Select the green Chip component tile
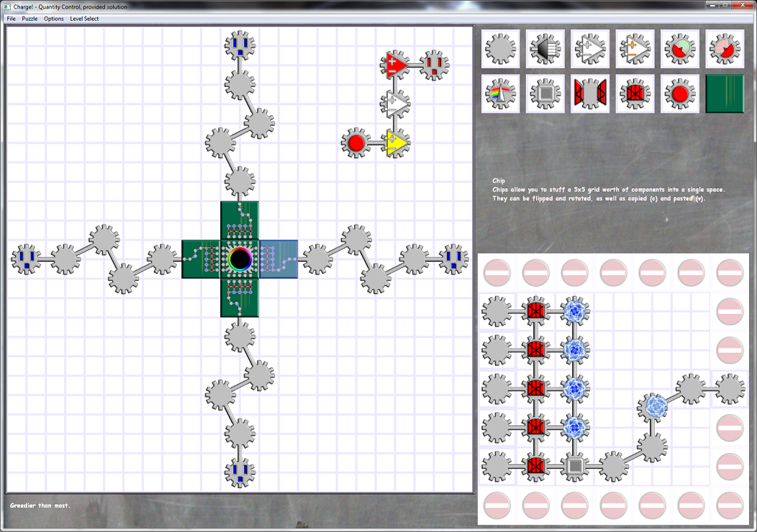 pos(725,93)
